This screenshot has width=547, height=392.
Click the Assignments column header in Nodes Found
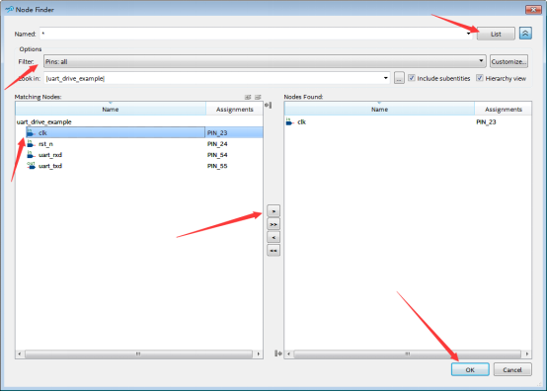pos(503,110)
